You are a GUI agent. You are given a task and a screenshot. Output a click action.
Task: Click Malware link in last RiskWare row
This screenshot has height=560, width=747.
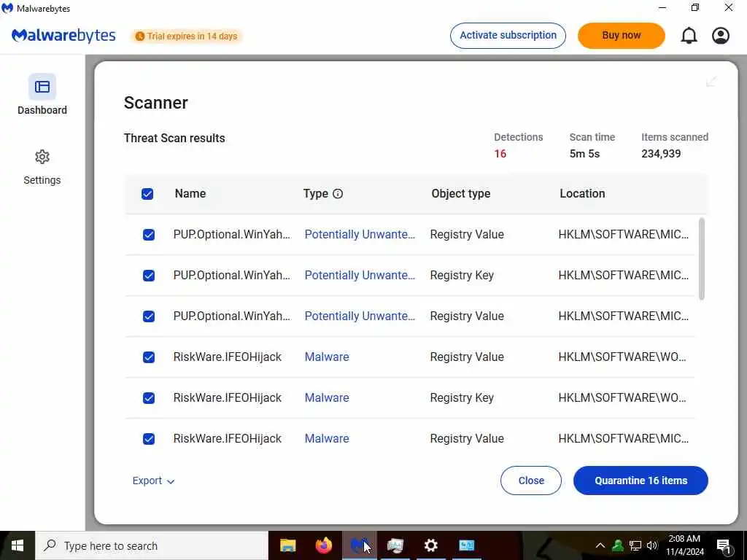[327, 438]
